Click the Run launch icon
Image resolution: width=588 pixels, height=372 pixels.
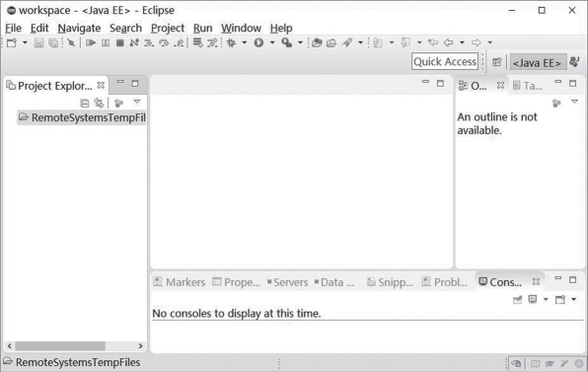tap(258, 42)
